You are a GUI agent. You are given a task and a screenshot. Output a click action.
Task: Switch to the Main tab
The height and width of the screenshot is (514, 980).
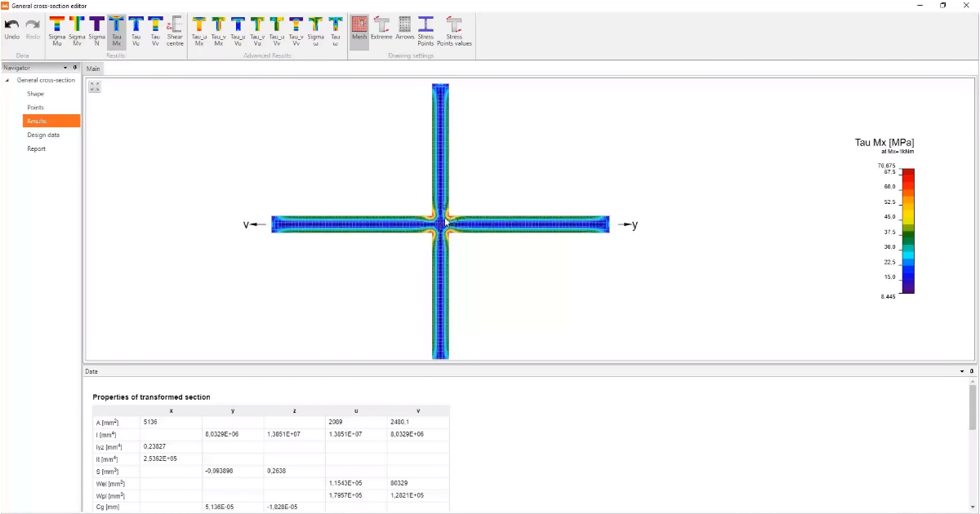(93, 69)
